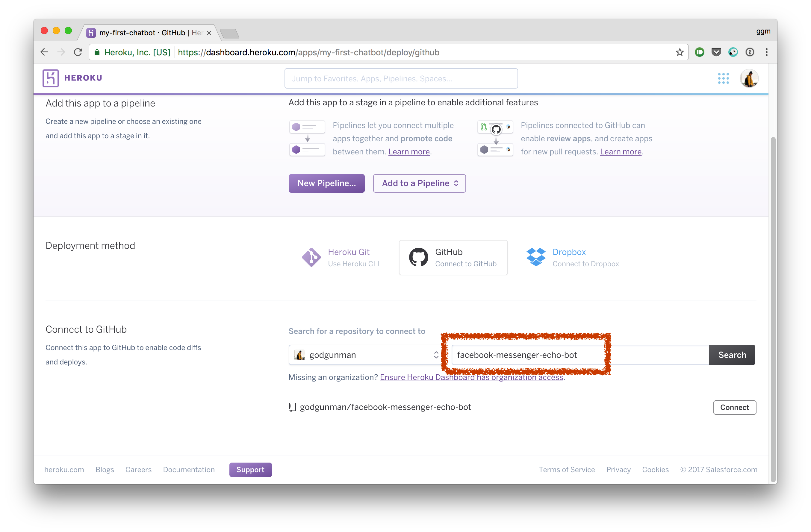Screen dimensions: 811x532
Task: Open the Privacy footer link
Action: [x=618, y=470]
